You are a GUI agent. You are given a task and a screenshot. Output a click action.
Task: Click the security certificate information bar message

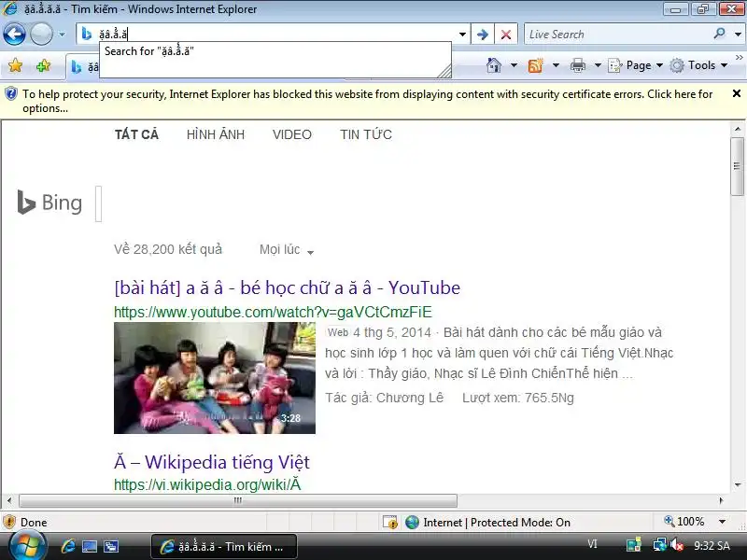coord(367,101)
